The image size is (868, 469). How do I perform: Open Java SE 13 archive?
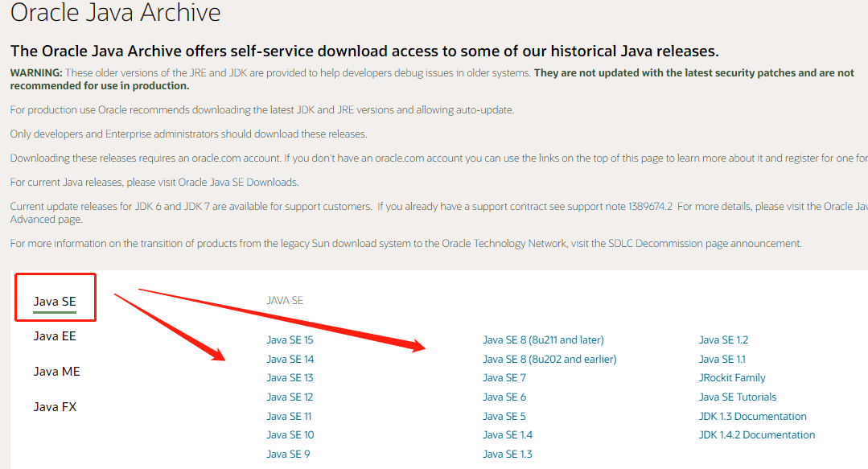[290, 377]
